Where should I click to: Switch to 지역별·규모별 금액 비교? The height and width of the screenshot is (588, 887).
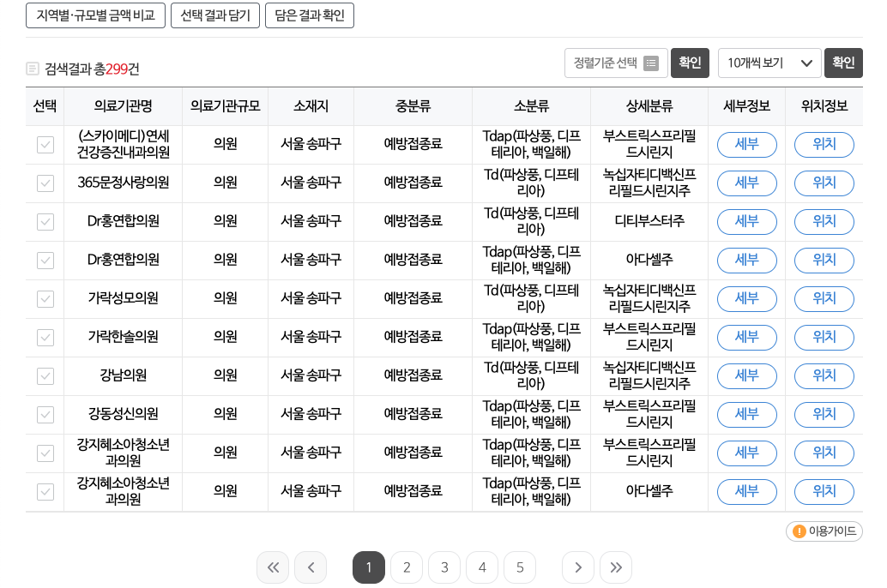(95, 15)
